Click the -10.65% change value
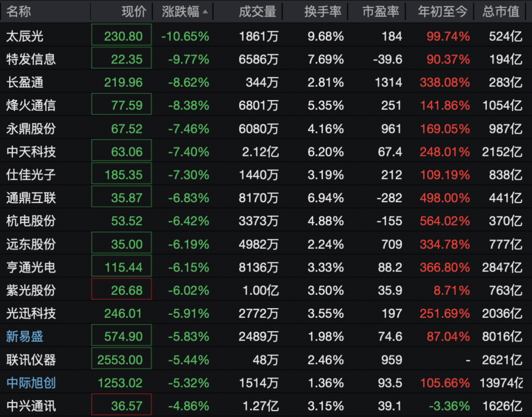This screenshot has height=417, width=532. click(x=185, y=36)
